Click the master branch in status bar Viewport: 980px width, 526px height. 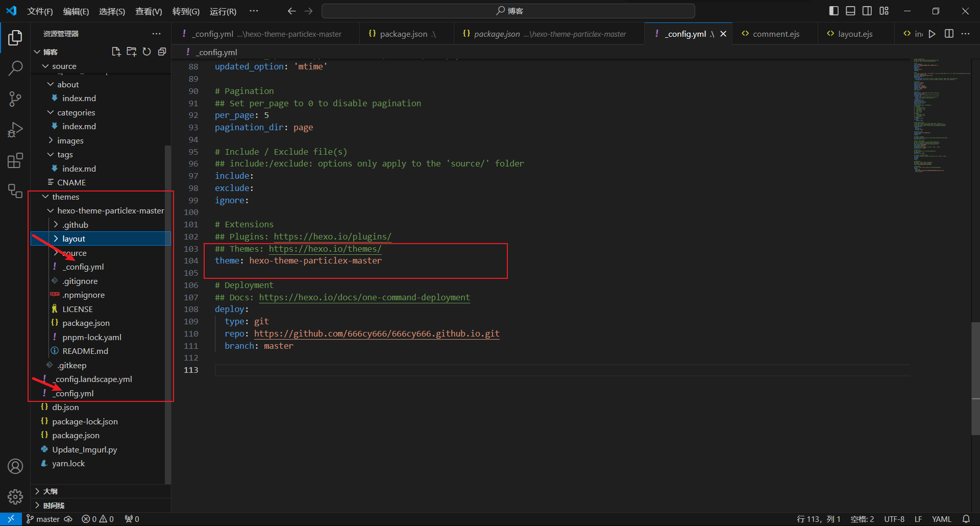coord(43,519)
